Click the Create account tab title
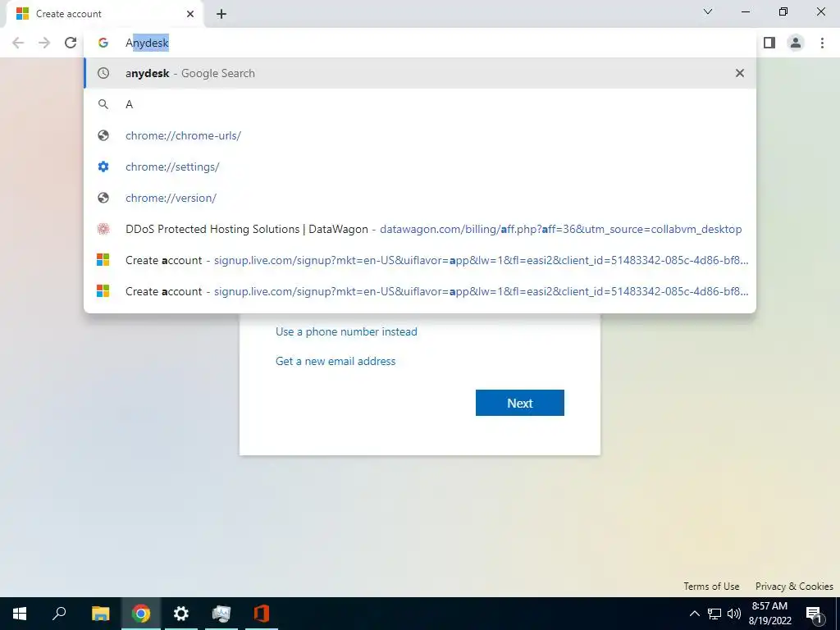Screen dimensions: 840x630 tap(69, 14)
